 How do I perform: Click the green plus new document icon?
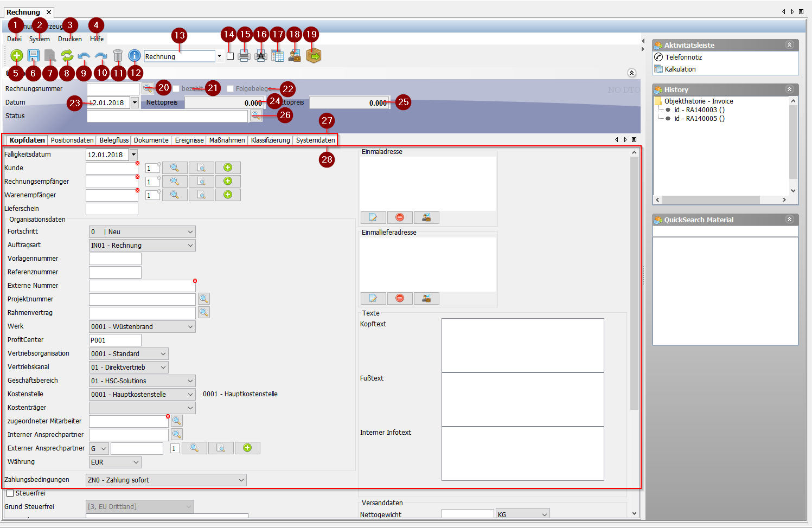point(16,55)
